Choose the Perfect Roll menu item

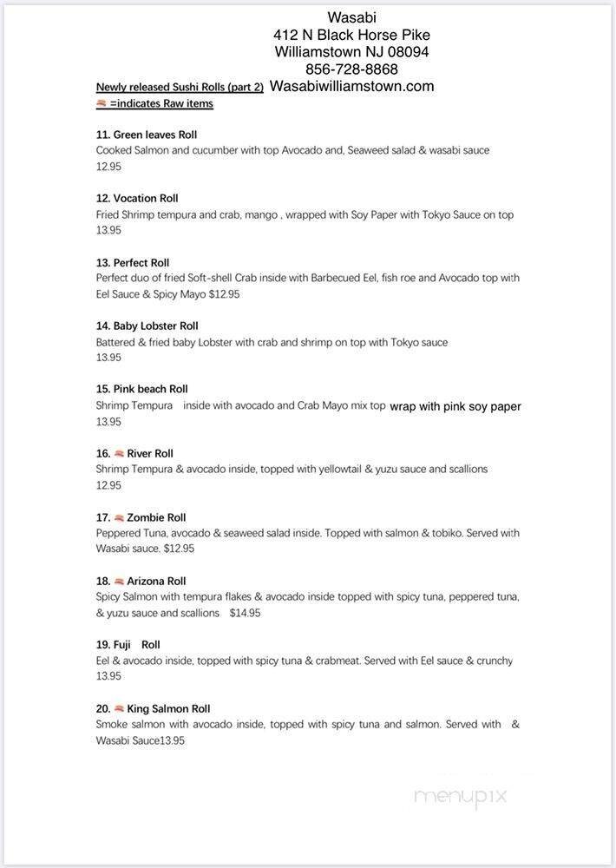133,262
